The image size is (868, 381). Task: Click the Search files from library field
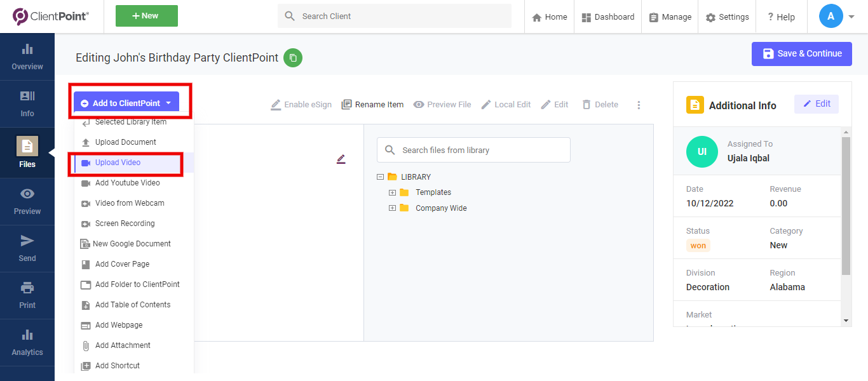pos(473,150)
